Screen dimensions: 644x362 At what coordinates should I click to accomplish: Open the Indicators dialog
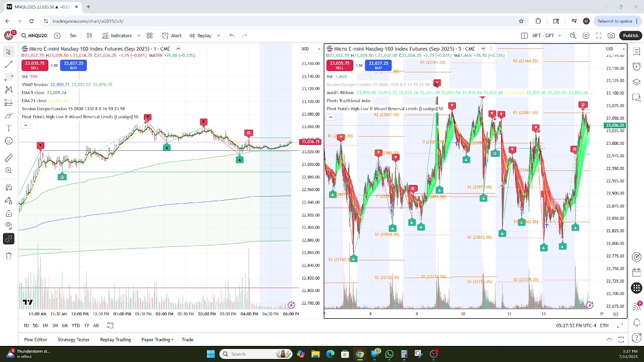(x=117, y=36)
